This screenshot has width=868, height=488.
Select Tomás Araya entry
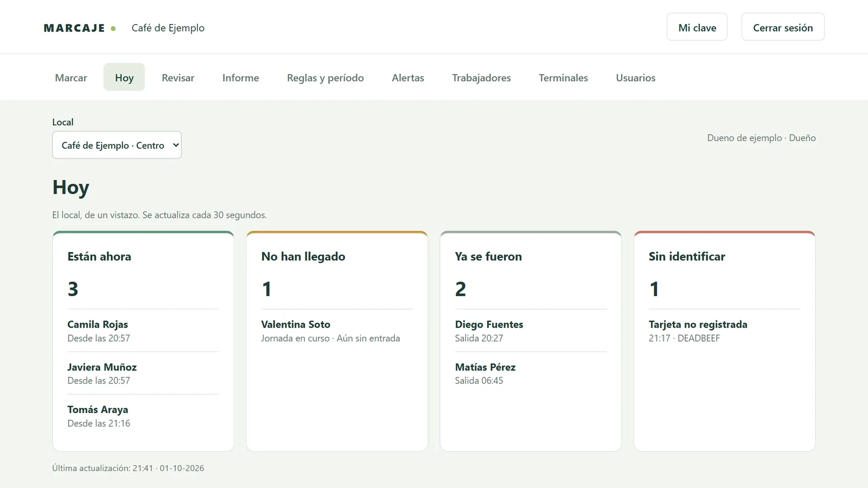(98, 409)
